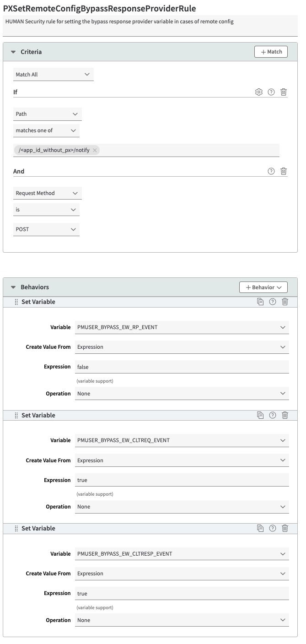Collapse the Behaviors section
The width and height of the screenshot is (306, 644).
coord(13,287)
